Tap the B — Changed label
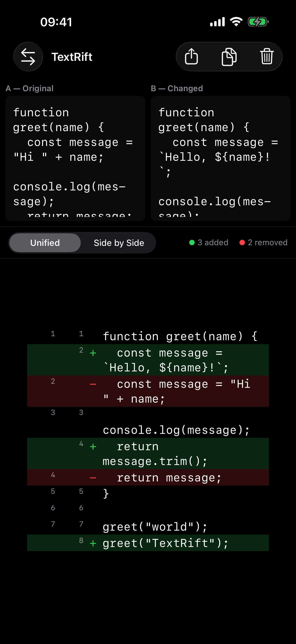Viewport: 296px width, 644px height. coord(177,88)
